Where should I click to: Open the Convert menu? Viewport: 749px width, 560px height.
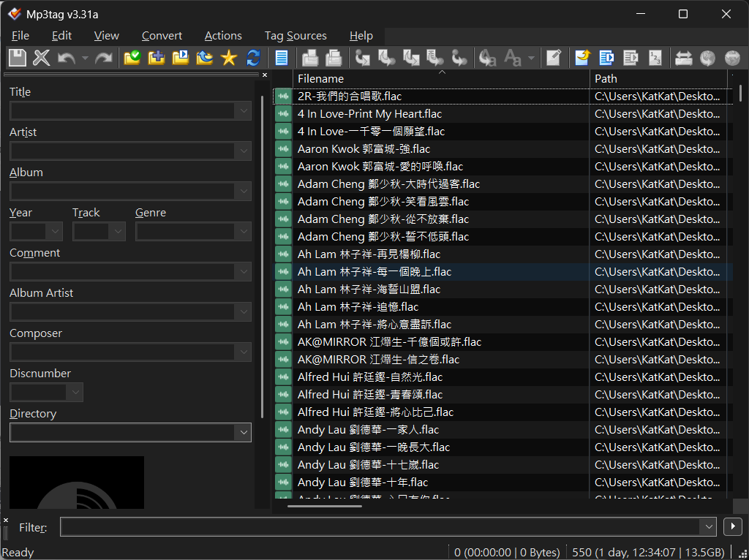pyautogui.click(x=162, y=35)
